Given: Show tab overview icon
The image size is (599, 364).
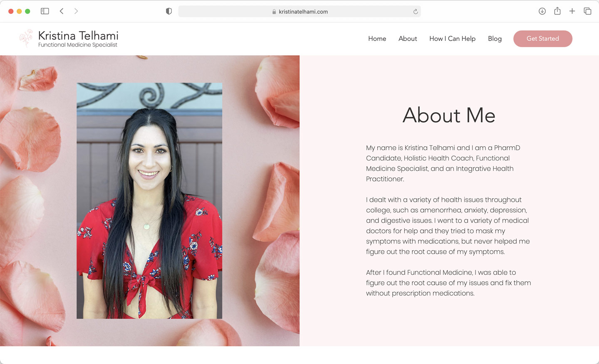Looking at the screenshot, I should [x=587, y=11].
